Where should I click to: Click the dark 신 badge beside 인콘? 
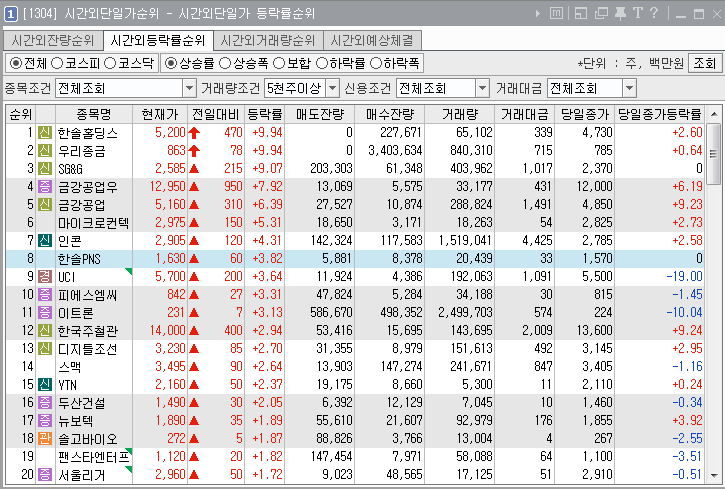pos(45,241)
